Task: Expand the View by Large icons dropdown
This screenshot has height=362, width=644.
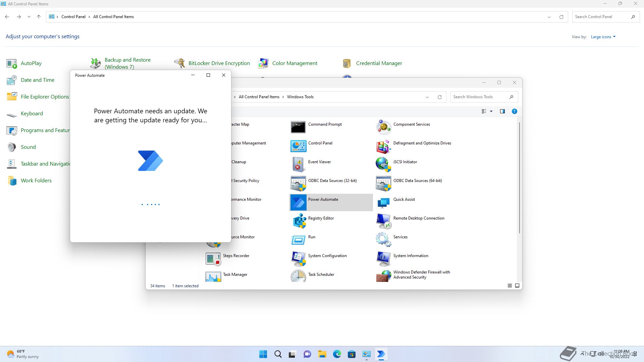Action: pos(603,37)
